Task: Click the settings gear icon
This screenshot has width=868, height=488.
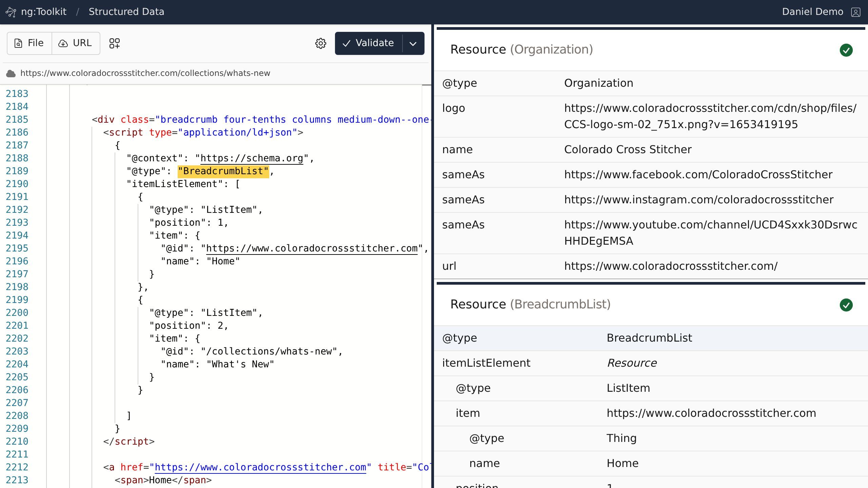Action: tap(320, 43)
